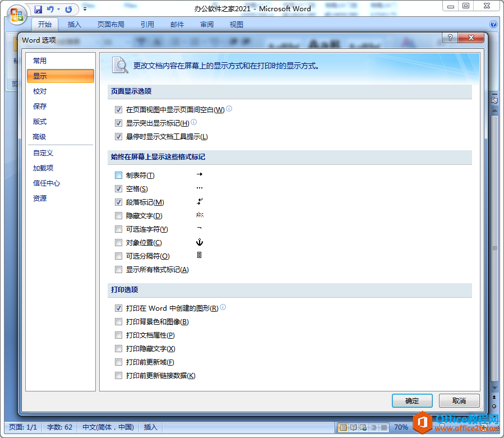Screen dimensions: 504x438
Task: Enable update linked data before printing
Action: click(x=118, y=376)
